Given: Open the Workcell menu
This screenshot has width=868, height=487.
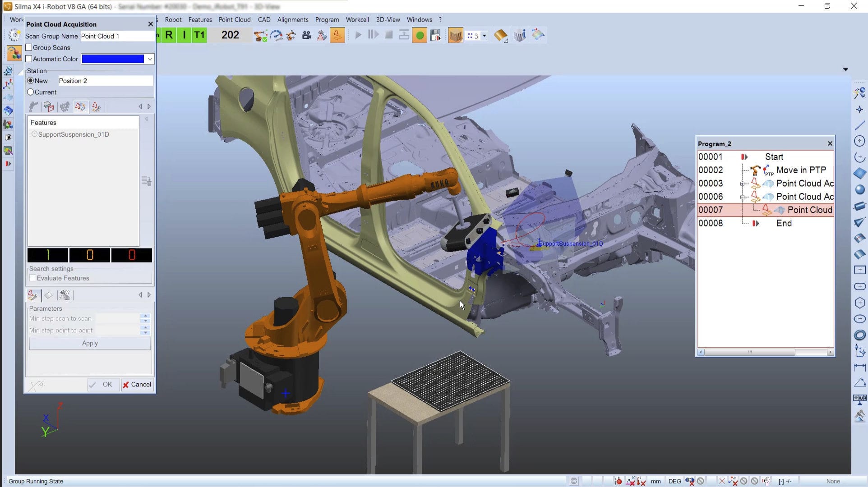Looking at the screenshot, I should click(357, 19).
